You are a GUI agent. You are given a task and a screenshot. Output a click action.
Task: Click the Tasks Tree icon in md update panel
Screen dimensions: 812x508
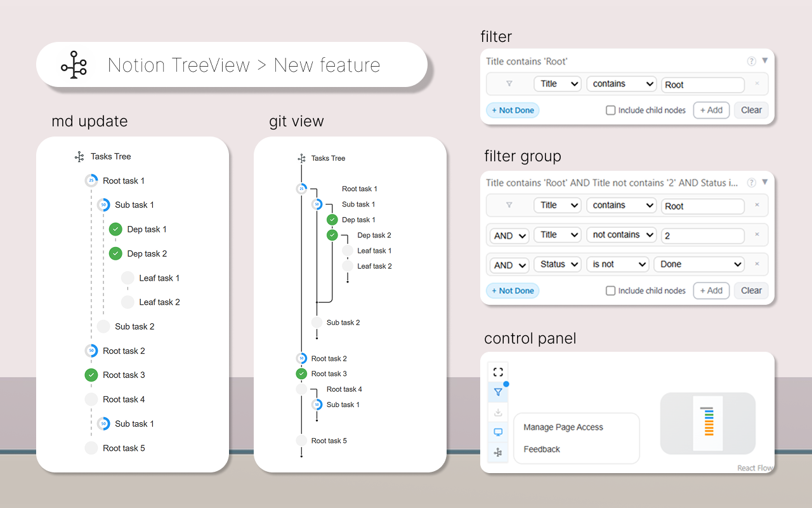tap(79, 156)
